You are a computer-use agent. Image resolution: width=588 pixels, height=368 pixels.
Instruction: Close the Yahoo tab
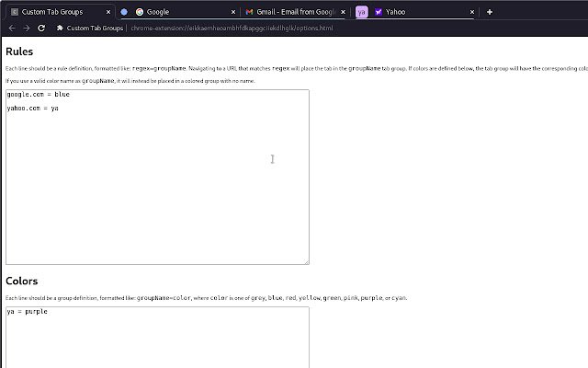click(471, 12)
